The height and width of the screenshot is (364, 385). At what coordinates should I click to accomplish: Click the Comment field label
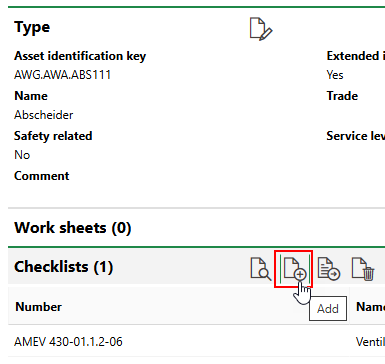point(42,176)
